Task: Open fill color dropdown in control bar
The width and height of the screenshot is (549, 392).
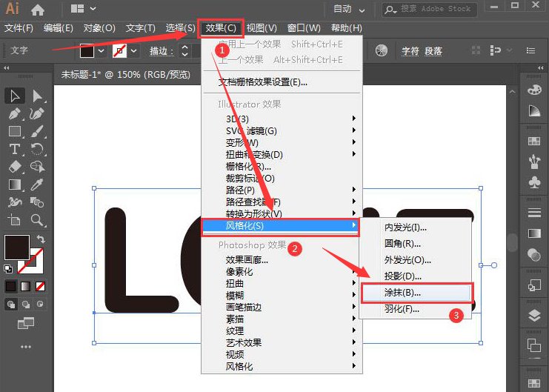Action: click(102, 51)
